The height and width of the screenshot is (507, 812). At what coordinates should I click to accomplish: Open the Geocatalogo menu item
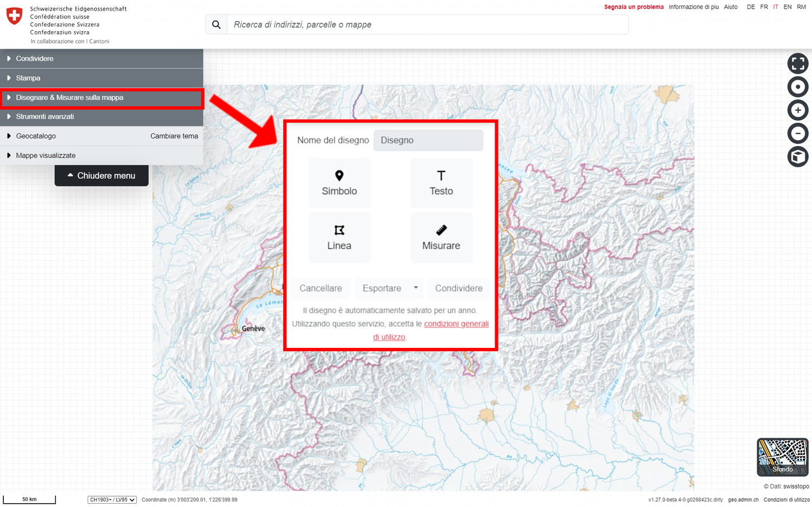36,136
